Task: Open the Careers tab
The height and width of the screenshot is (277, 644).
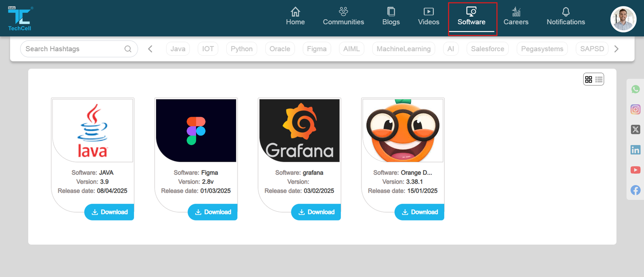Action: click(x=516, y=17)
